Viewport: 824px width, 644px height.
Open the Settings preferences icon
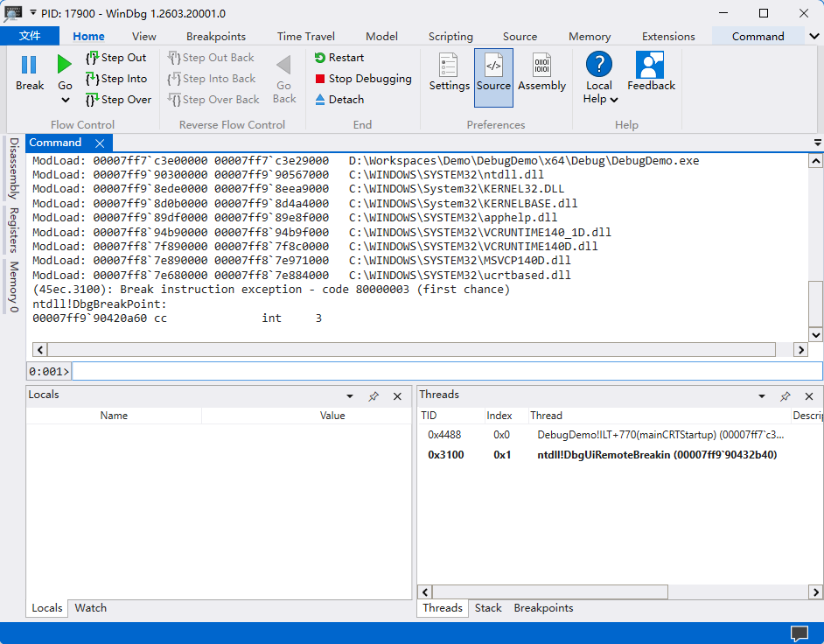coord(449,66)
